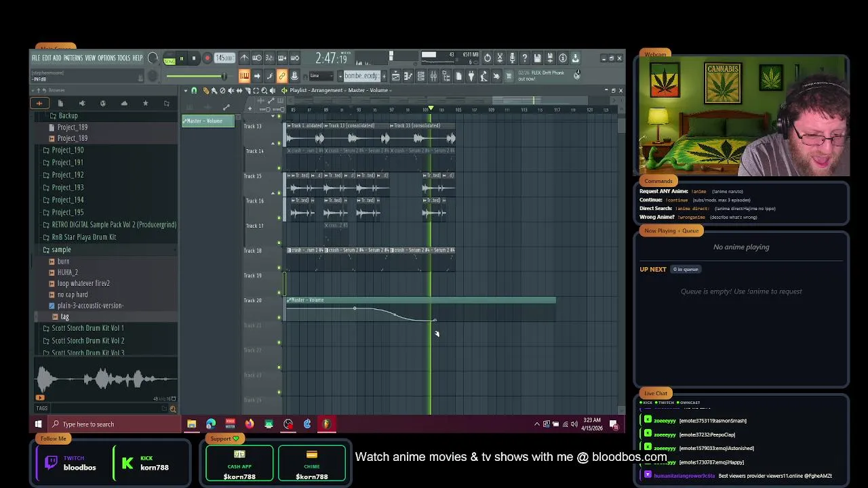Image resolution: width=868 pixels, height=488 pixels.
Task: Toggle countdown before recording icon
Action: click(269, 58)
